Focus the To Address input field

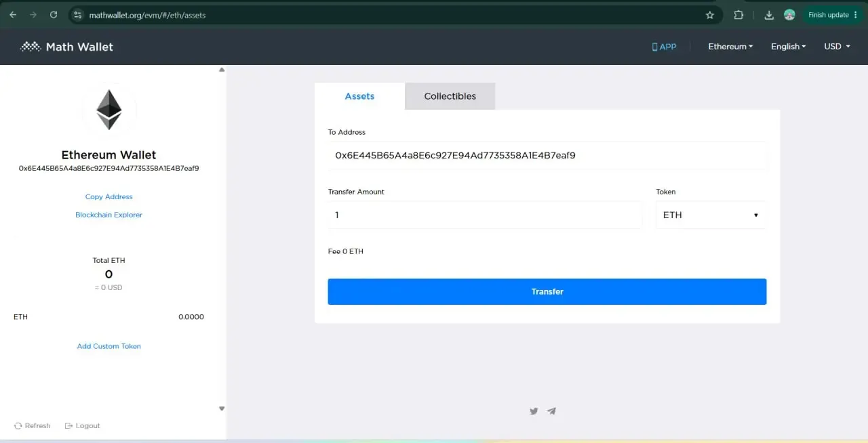click(x=547, y=155)
